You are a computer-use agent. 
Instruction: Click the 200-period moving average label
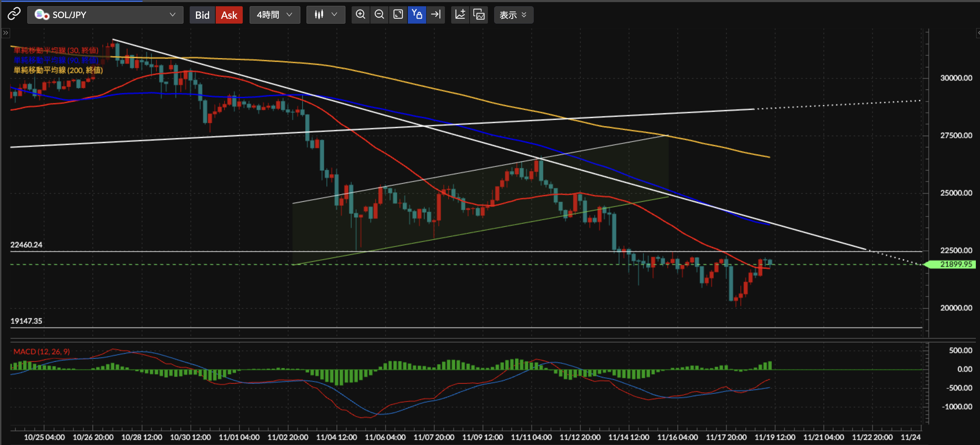(58, 70)
